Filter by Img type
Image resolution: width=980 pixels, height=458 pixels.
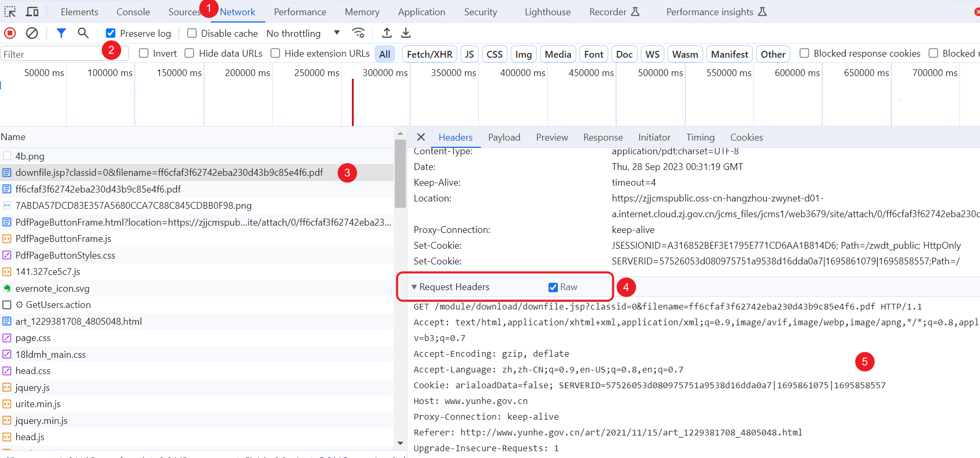pyautogui.click(x=523, y=54)
